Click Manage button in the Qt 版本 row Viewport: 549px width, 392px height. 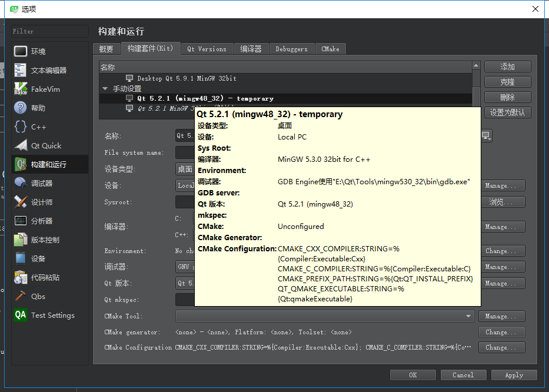pyautogui.click(x=502, y=283)
